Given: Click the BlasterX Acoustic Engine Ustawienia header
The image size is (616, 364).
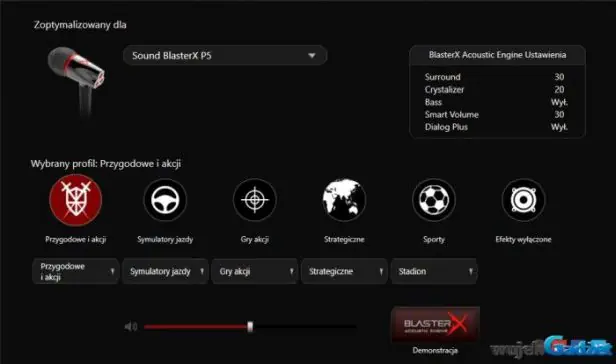Looking at the screenshot, I should (x=497, y=55).
